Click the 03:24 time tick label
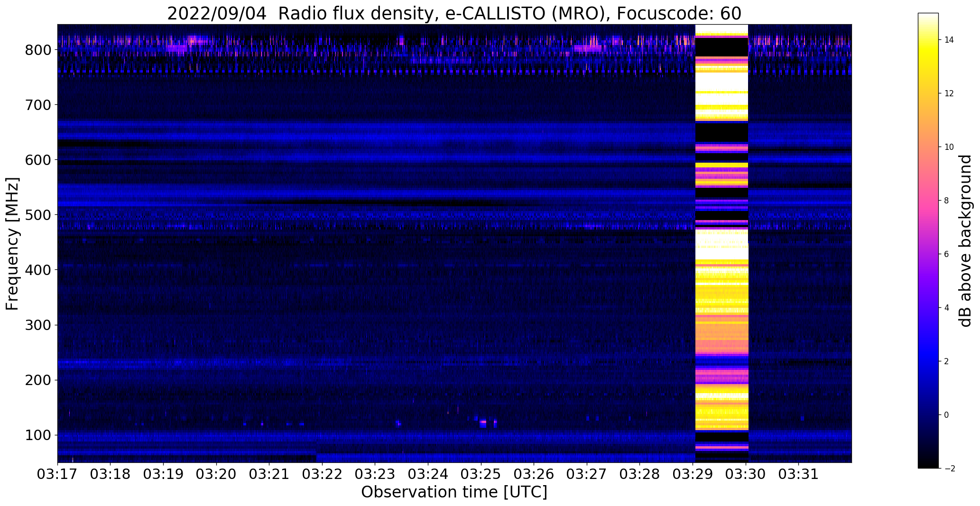 (x=428, y=474)
